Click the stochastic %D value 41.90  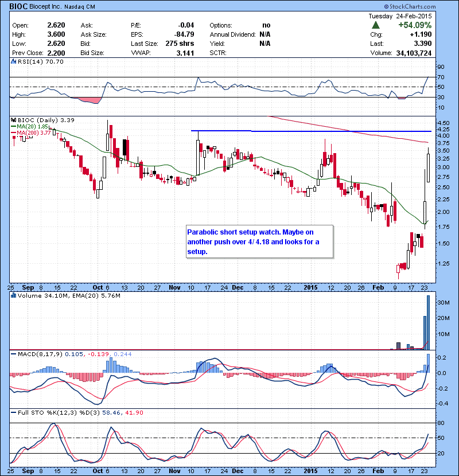coord(134,412)
